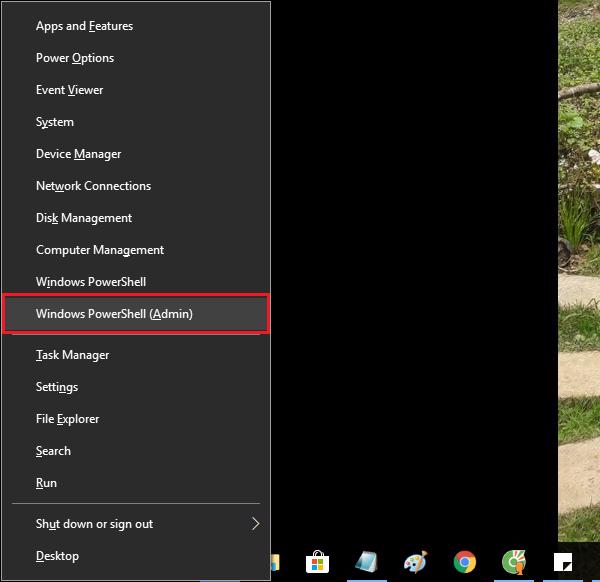The height and width of the screenshot is (582, 600).
Task: Launch Device Manager
Action: click(x=78, y=154)
